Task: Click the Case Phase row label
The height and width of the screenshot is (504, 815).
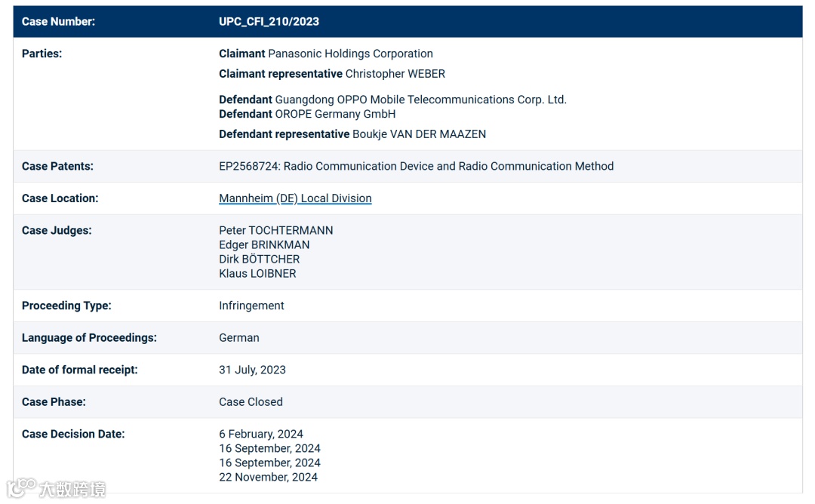Action: point(54,402)
